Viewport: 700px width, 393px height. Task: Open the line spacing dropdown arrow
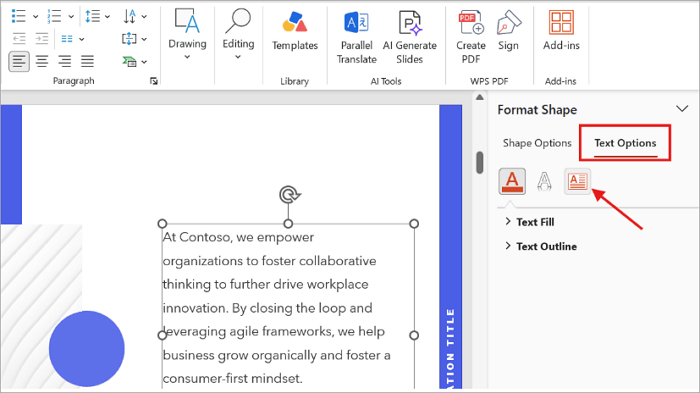[x=107, y=17]
